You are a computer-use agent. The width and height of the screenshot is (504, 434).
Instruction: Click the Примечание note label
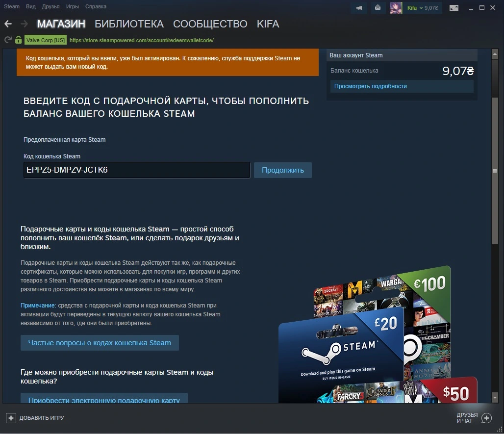tap(38, 306)
